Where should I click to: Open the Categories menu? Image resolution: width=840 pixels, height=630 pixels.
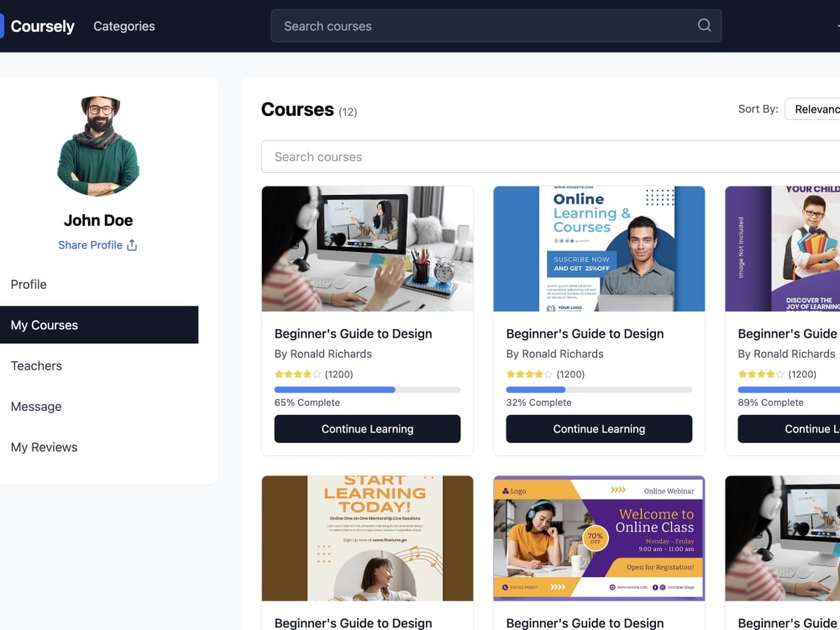tap(123, 26)
